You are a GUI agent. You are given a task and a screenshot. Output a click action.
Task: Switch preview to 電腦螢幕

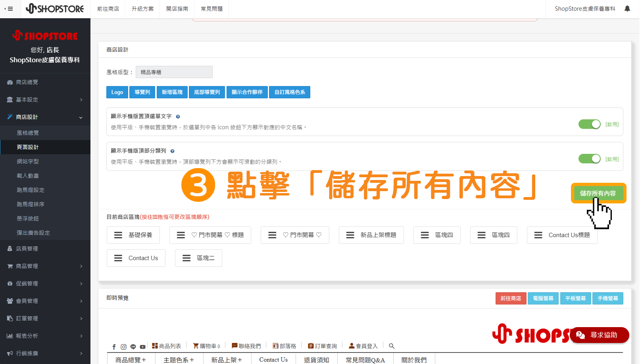[x=543, y=298]
